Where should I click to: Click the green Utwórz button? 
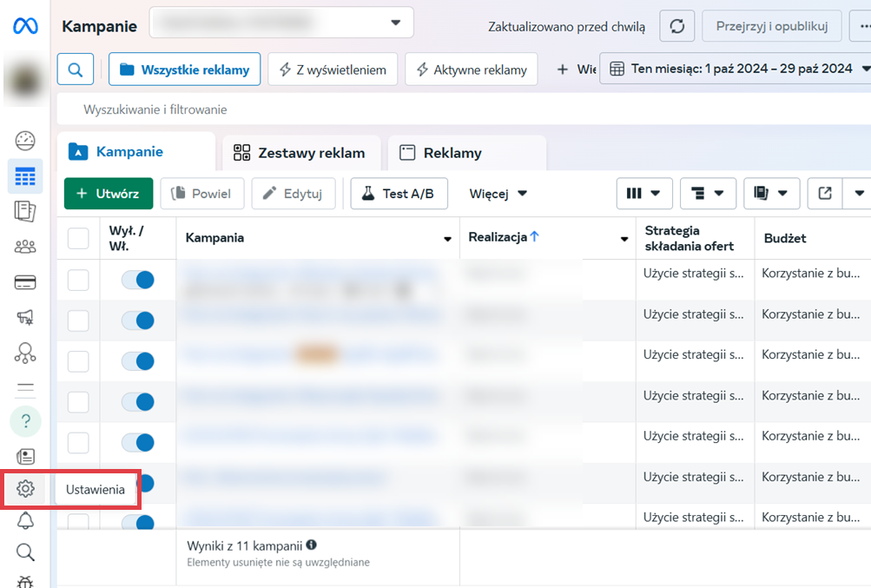click(109, 194)
